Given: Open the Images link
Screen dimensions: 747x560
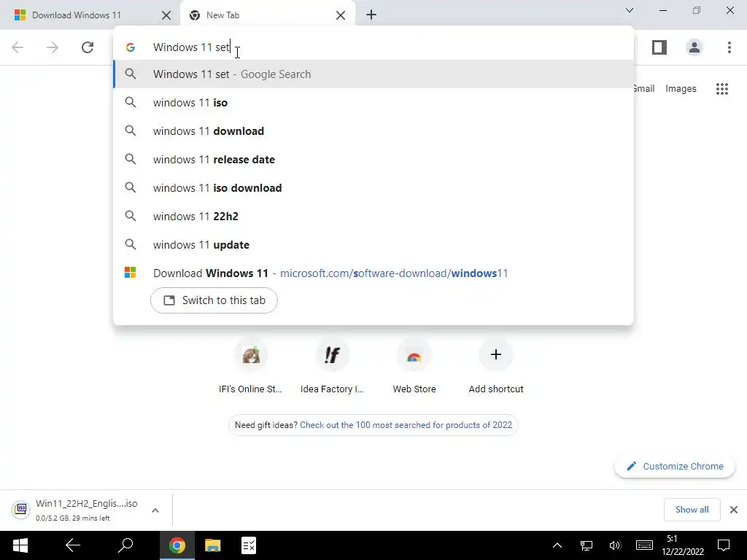Looking at the screenshot, I should point(681,88).
